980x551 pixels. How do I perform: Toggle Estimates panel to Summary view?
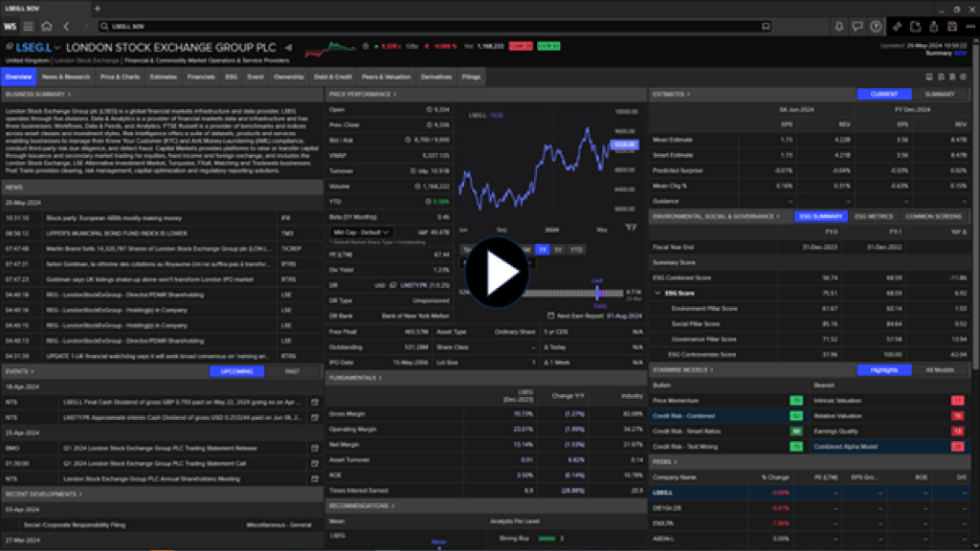point(939,94)
